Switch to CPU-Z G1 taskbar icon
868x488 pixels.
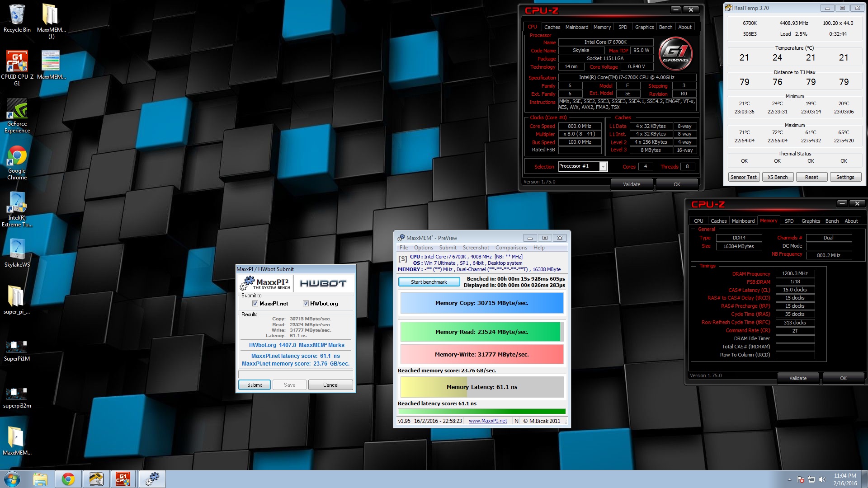[x=123, y=479]
